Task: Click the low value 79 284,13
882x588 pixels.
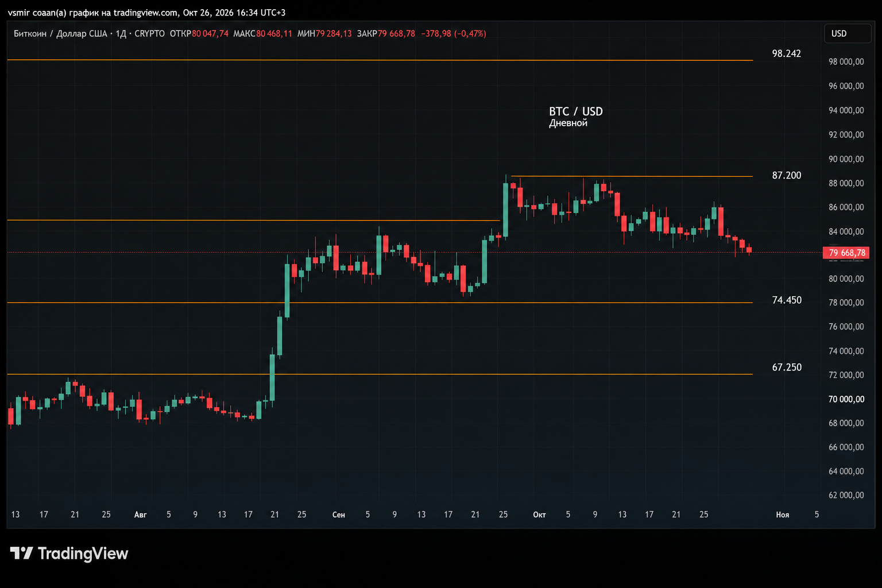Action: pyautogui.click(x=334, y=33)
